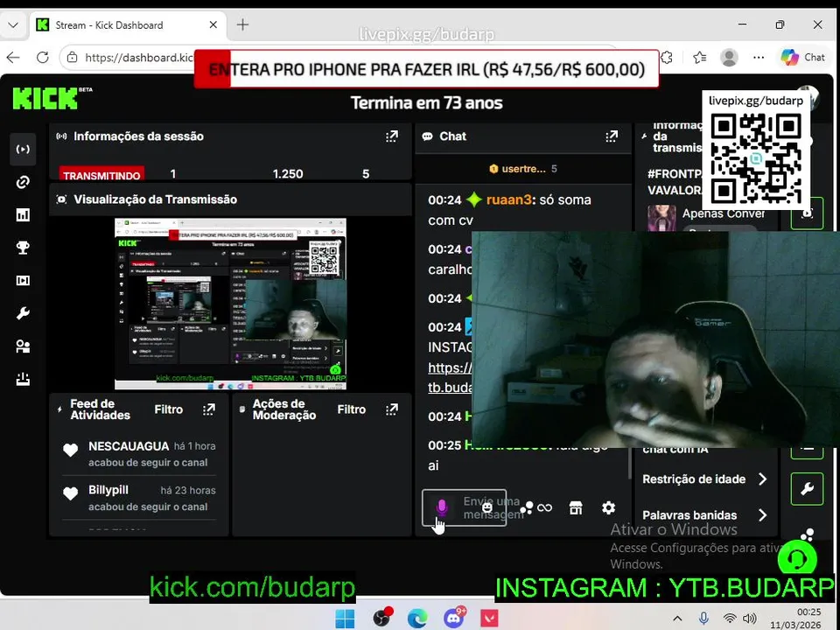840x630 pixels.
Task: Pop out the Feed de Atividades panel
Action: point(209,409)
